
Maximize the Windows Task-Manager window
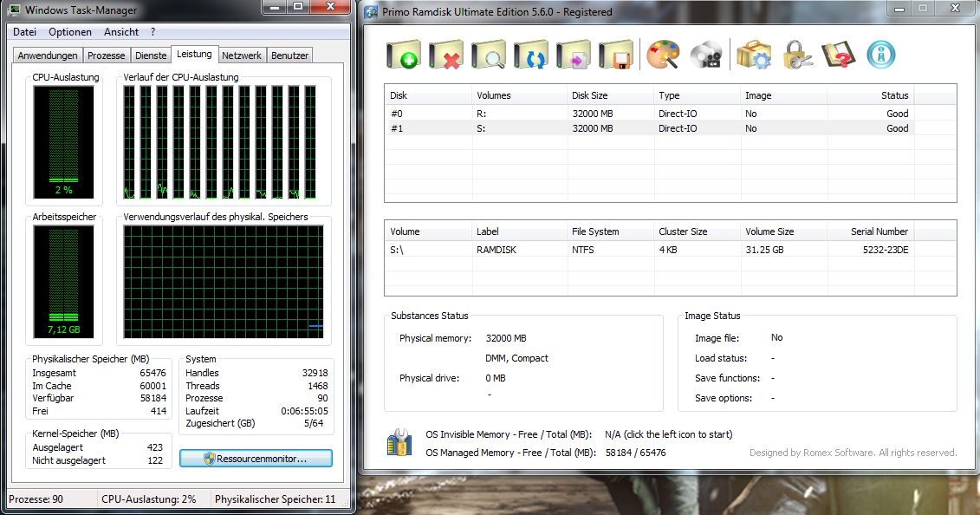click(298, 8)
